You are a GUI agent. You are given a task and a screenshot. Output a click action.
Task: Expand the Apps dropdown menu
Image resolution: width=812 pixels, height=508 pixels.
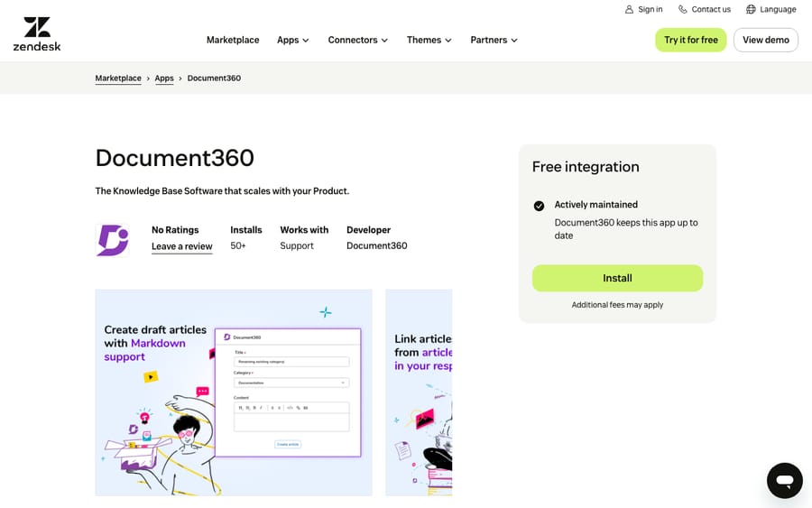(293, 40)
